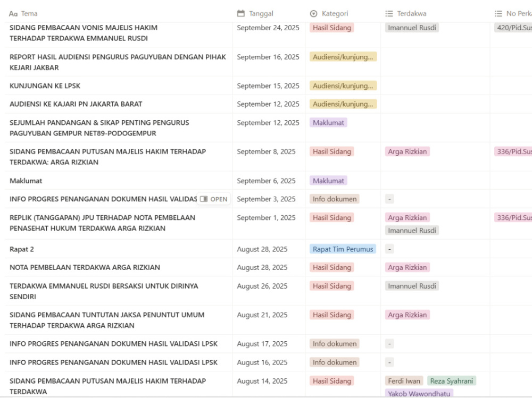Open TERDAKWA EMMANUEL RUSDI BERSAKSI row
Image resolution: width=532 pixels, height=398 pixels.
(x=104, y=291)
